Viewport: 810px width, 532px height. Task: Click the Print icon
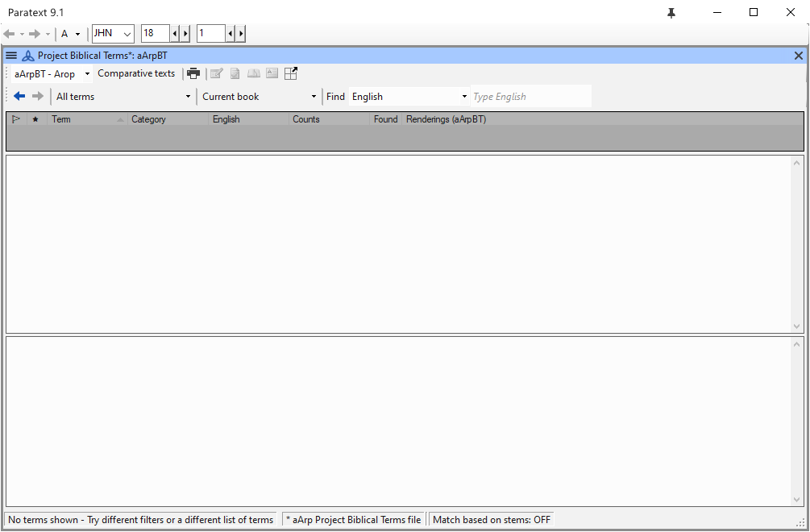(x=193, y=74)
